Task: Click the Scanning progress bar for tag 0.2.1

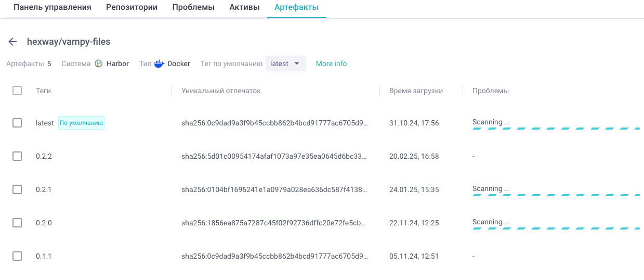Action: coord(556,196)
